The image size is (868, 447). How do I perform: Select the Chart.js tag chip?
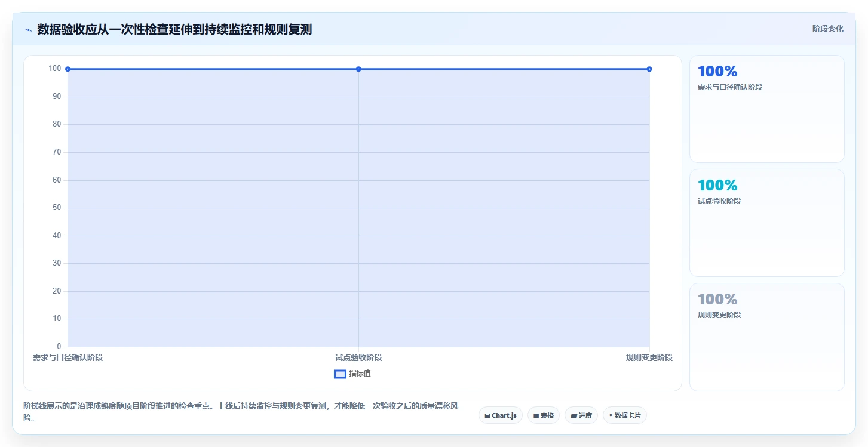click(501, 415)
